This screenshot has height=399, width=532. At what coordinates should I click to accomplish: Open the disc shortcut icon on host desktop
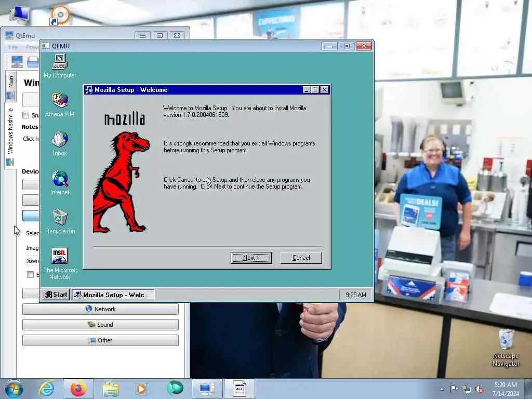[60, 15]
